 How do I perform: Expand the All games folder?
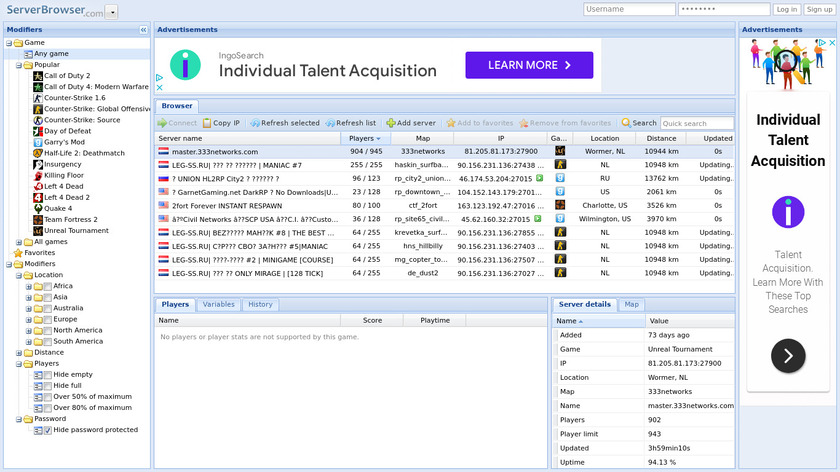[19, 242]
